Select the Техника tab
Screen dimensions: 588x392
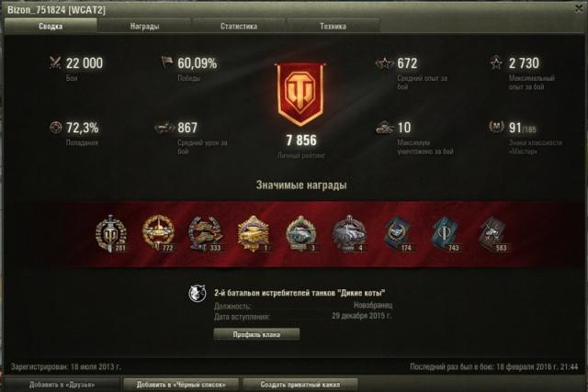pyautogui.click(x=333, y=26)
